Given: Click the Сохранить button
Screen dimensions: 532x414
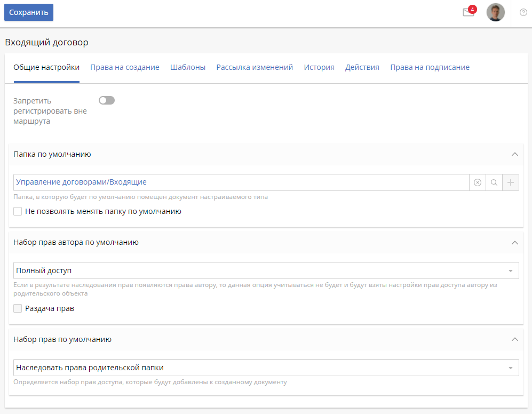Looking at the screenshot, I should [x=29, y=12].
